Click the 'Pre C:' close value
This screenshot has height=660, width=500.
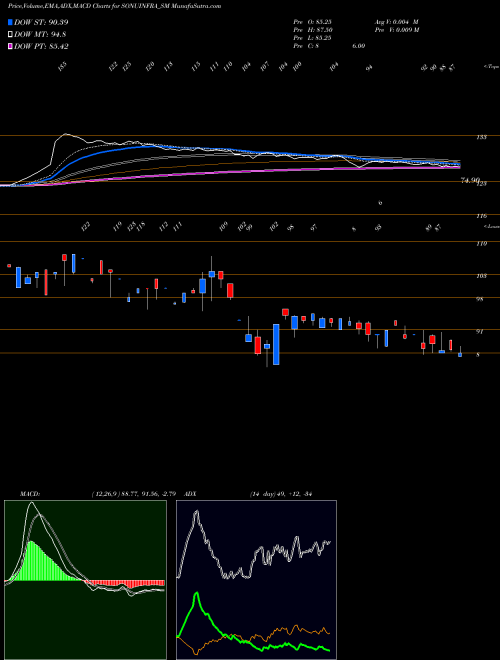330,46
